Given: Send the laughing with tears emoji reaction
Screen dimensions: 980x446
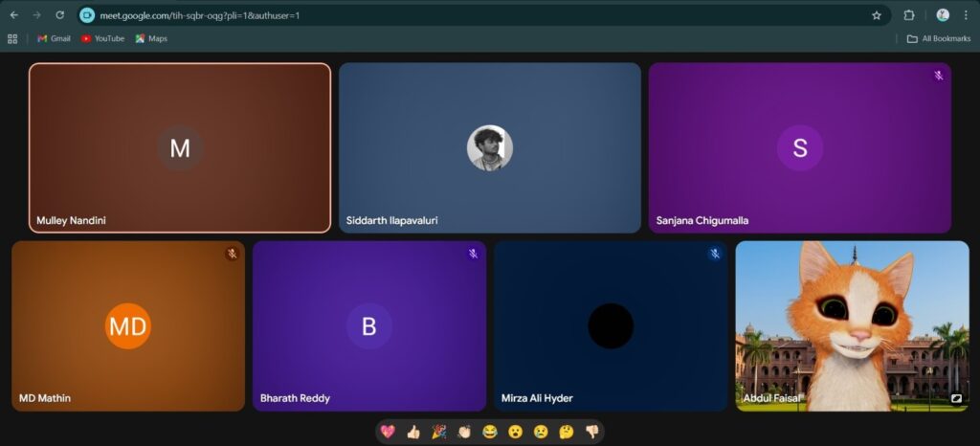Looking at the screenshot, I should [490, 432].
